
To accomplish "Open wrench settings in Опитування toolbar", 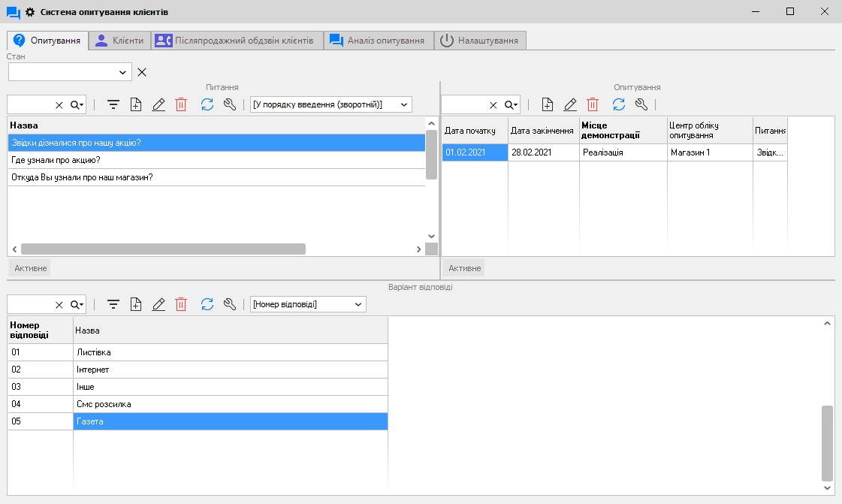I will 641,105.
